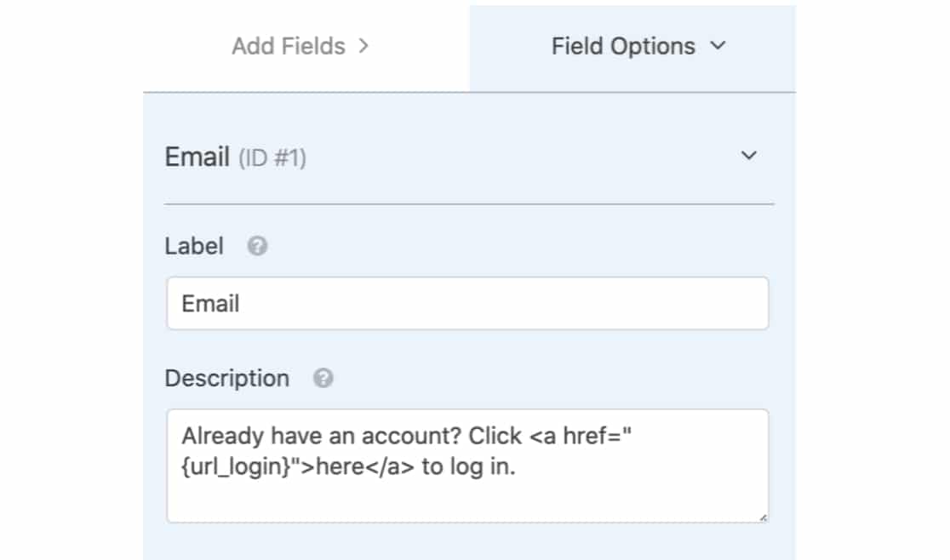Click the Field Options chevron icon

[718, 47]
